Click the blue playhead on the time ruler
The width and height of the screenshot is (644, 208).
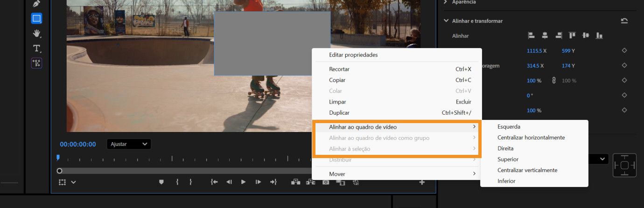click(58, 158)
